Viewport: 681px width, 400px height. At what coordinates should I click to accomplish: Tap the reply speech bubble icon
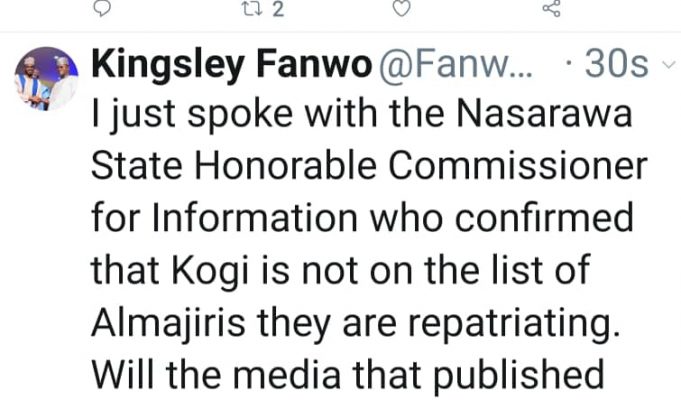(x=102, y=8)
